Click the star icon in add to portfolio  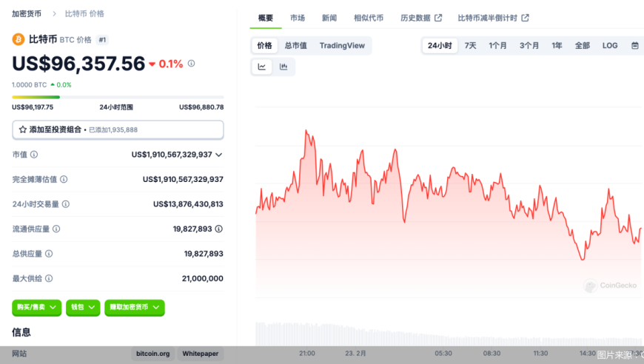(23, 129)
